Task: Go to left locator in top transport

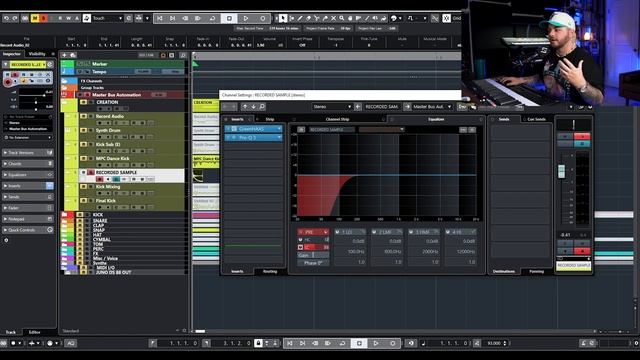Action: point(160,18)
